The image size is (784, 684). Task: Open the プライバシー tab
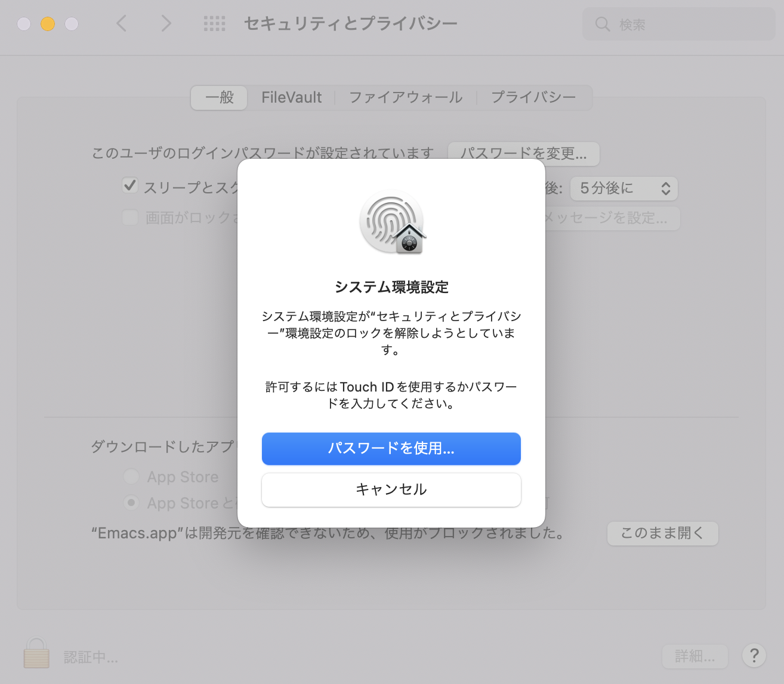tap(533, 97)
